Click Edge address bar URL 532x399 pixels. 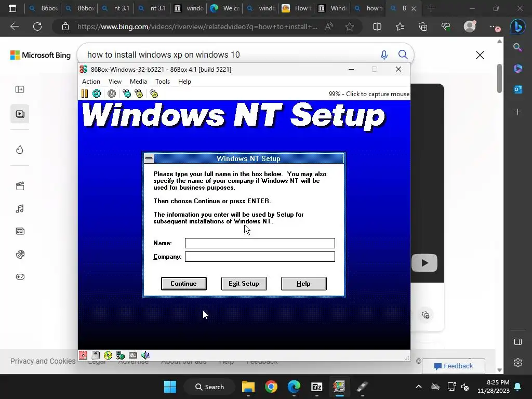[x=197, y=26]
